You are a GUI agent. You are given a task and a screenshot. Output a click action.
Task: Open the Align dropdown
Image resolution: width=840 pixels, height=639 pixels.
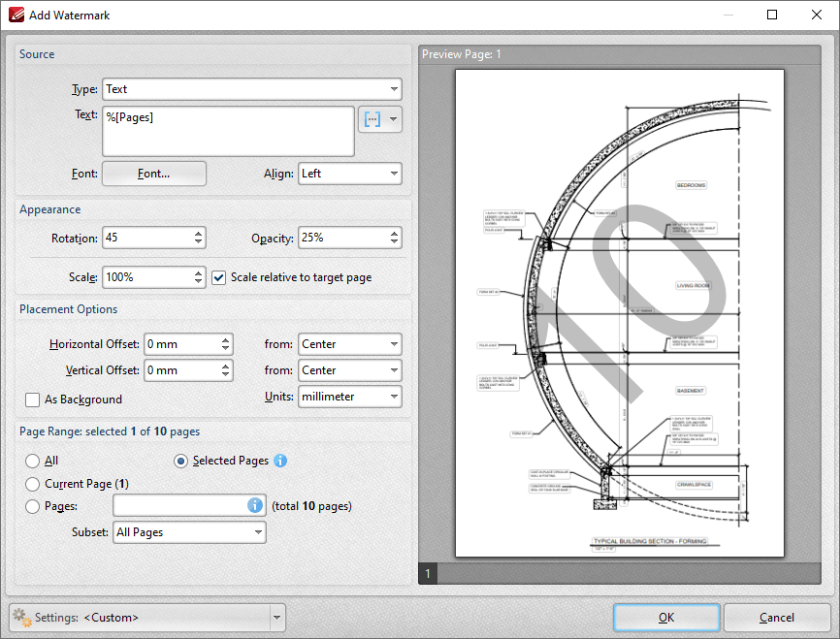click(350, 174)
